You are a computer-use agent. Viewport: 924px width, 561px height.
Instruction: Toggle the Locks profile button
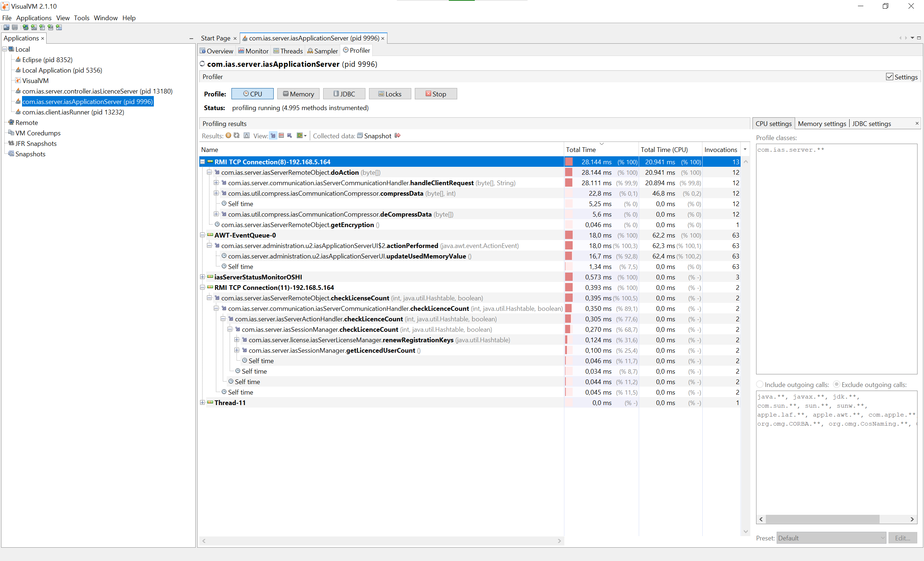click(390, 94)
